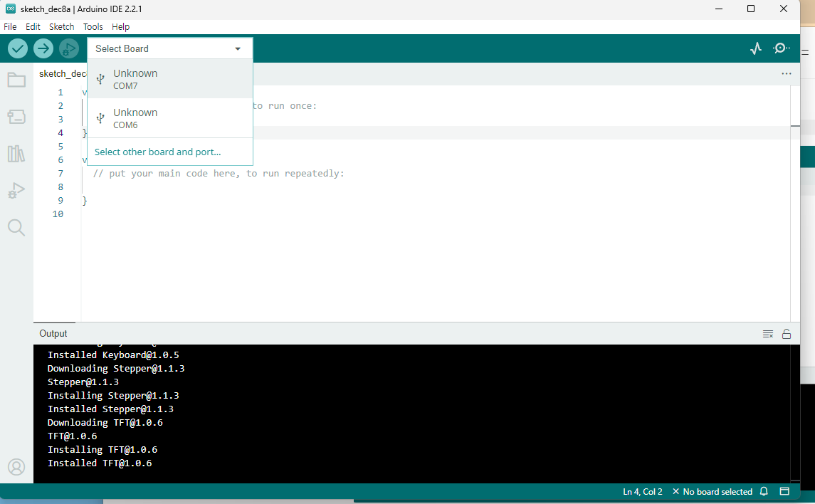The image size is (815, 504).
Task: Click Installing TFT@1.0.6 output line
Action: [x=102, y=449]
